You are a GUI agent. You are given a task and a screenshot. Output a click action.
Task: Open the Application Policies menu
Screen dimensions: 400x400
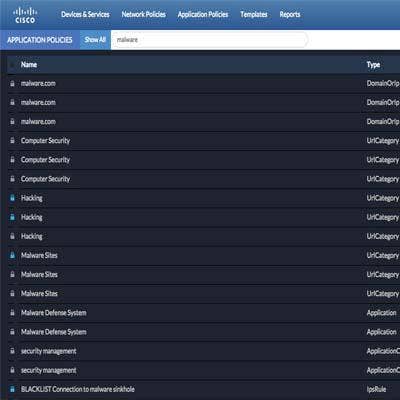pos(203,14)
